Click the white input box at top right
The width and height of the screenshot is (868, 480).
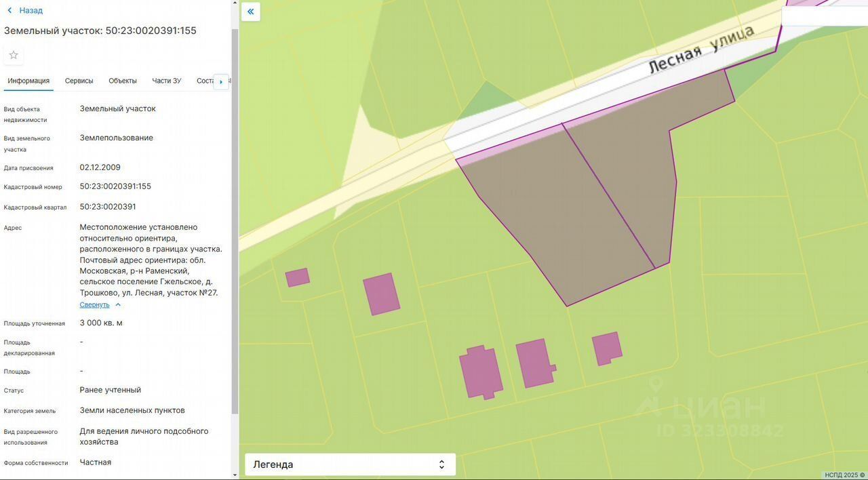pyautogui.click(x=825, y=16)
